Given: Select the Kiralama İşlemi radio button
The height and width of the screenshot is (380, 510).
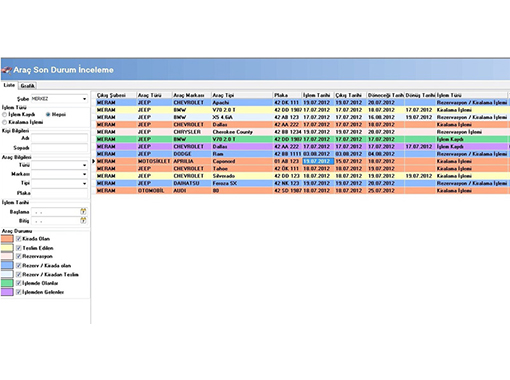Looking at the screenshot, I should point(4,122).
